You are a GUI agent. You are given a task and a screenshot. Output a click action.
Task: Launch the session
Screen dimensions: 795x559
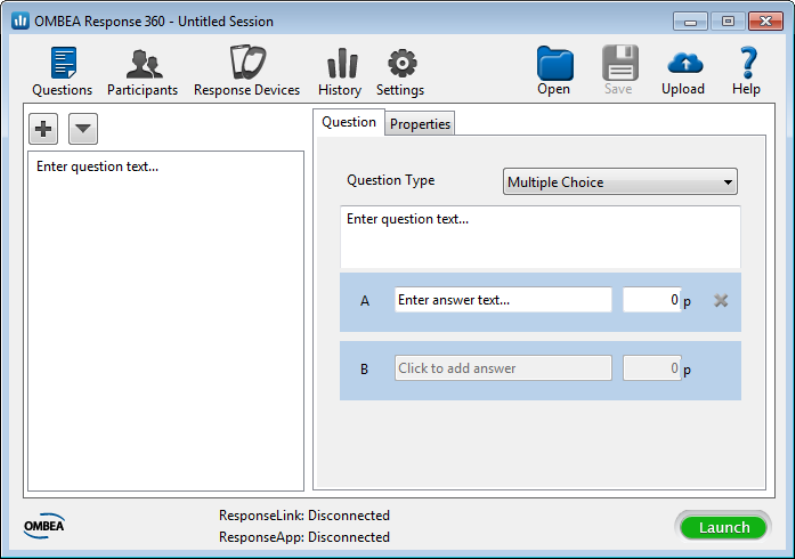pyautogui.click(x=724, y=527)
